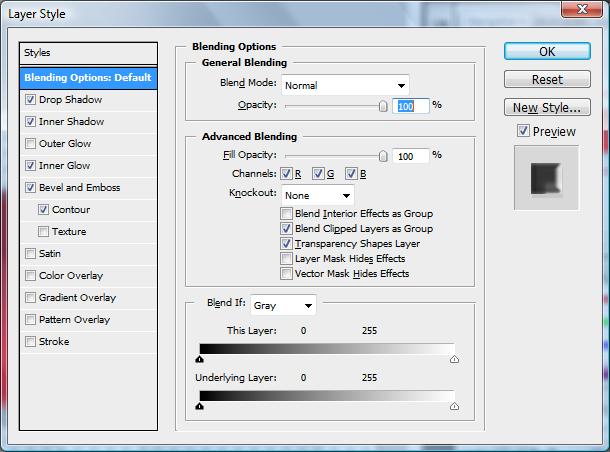Open Gradient Overlay settings label
The width and height of the screenshot is (610, 452).
coord(77,298)
